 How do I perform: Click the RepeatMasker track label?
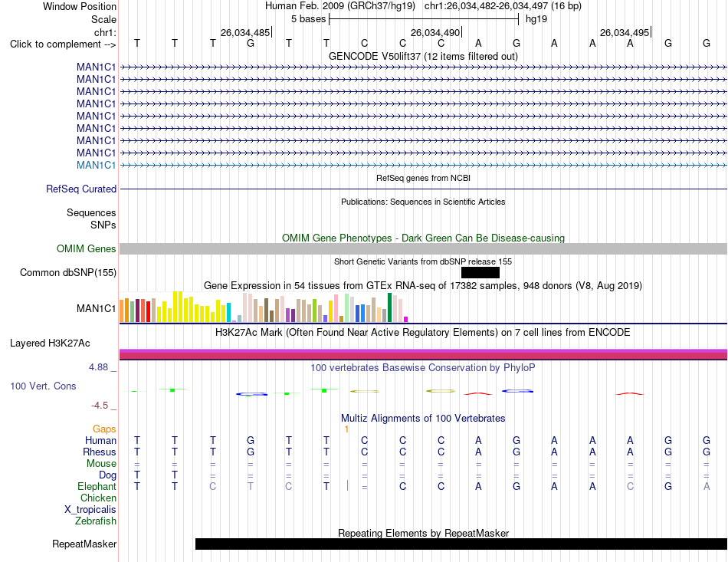pyautogui.click(x=84, y=544)
